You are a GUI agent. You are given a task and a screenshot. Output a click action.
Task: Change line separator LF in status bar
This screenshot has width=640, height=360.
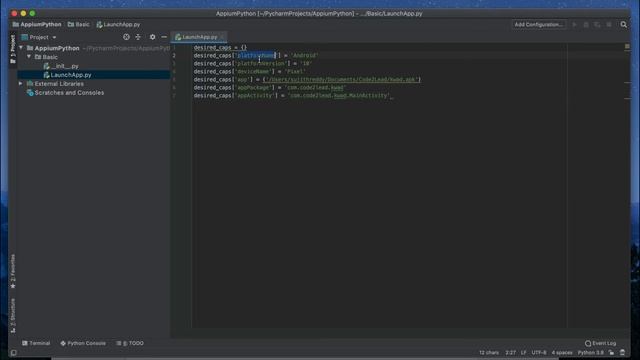523,353
